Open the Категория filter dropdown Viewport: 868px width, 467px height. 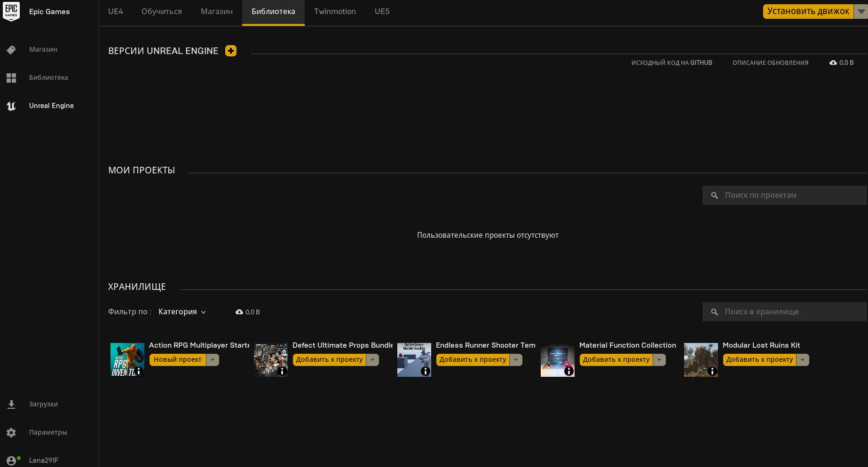(x=182, y=312)
